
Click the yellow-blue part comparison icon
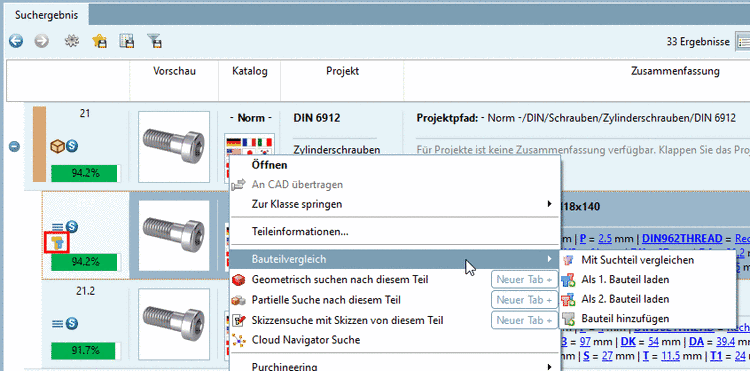tap(57, 243)
